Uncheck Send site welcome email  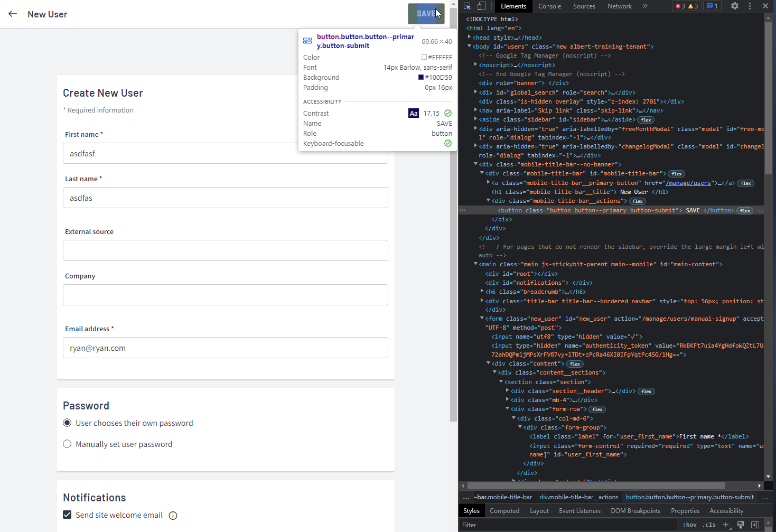pos(67,515)
